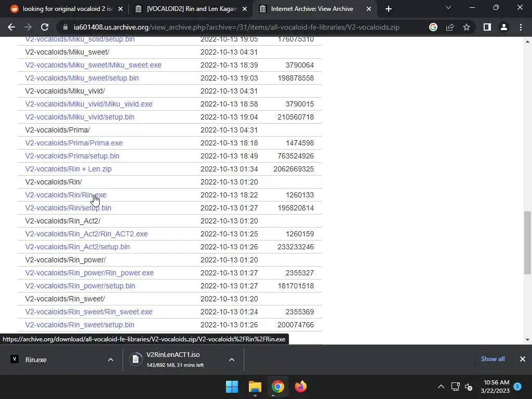Close the Internet Archive tab
The image size is (532, 399).
(369, 9)
